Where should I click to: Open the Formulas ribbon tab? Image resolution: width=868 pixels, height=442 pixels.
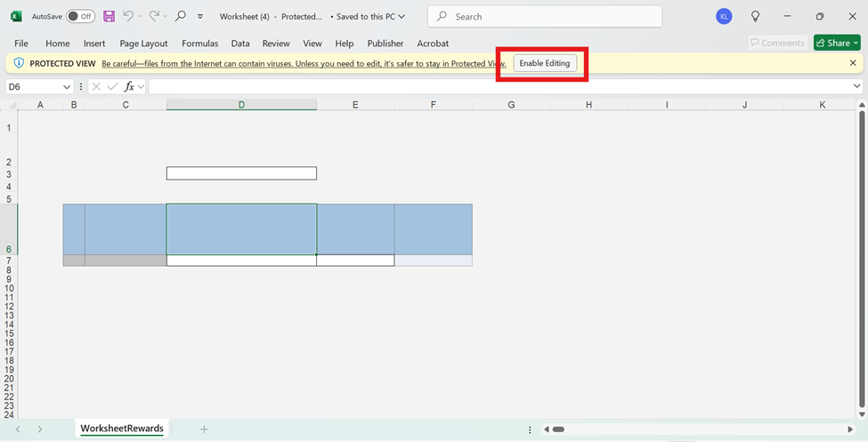coord(199,43)
